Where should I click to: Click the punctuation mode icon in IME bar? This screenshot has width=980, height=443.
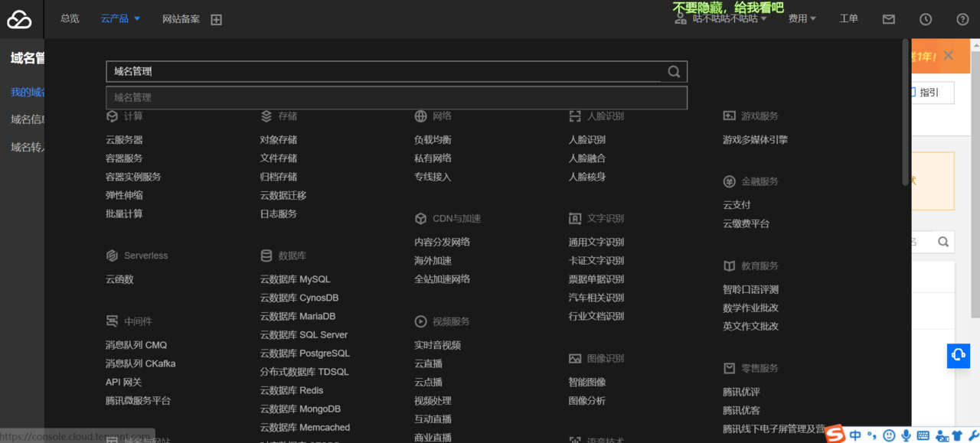click(x=872, y=435)
